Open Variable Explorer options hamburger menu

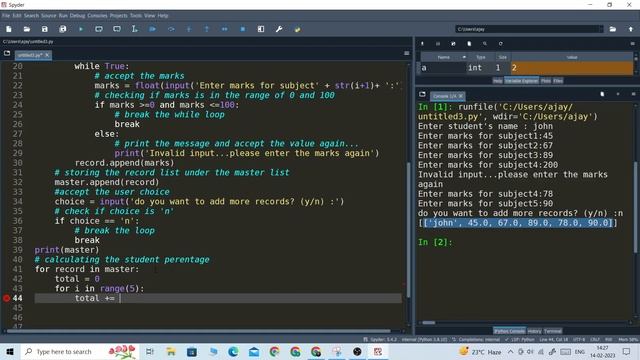[633, 44]
